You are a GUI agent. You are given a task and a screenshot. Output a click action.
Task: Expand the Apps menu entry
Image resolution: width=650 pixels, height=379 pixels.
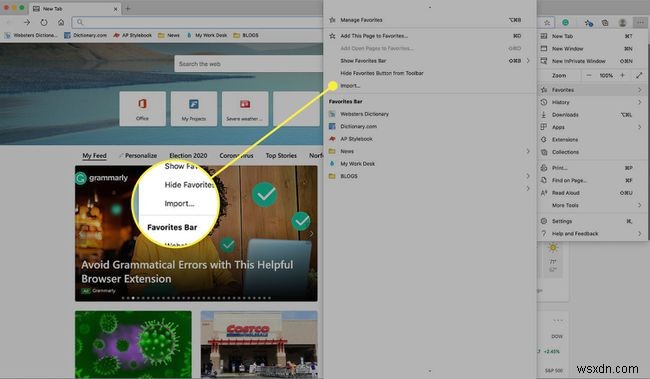[592, 127]
